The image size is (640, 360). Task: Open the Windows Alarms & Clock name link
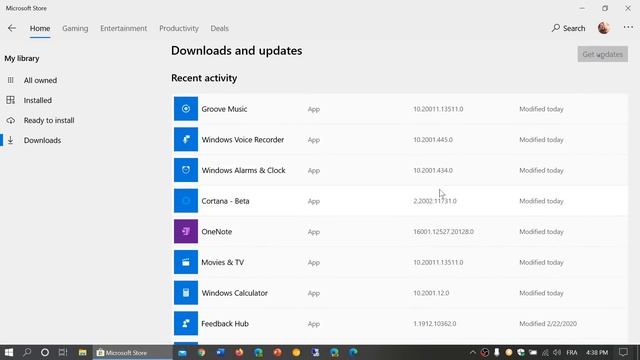click(x=243, y=170)
